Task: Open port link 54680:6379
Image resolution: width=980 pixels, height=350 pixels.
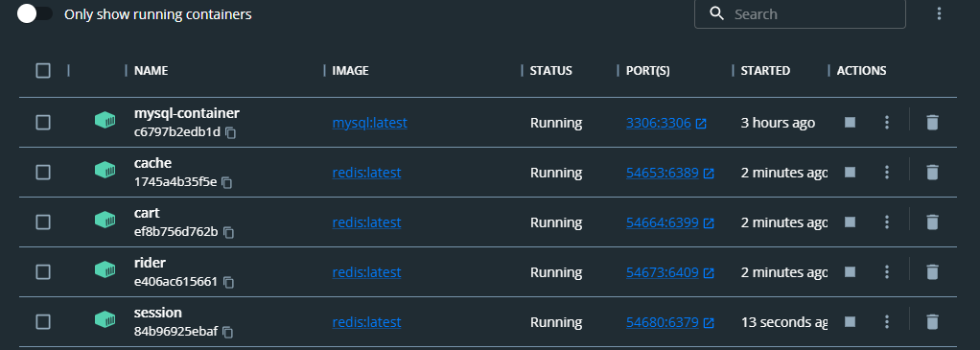Action: 670,322
